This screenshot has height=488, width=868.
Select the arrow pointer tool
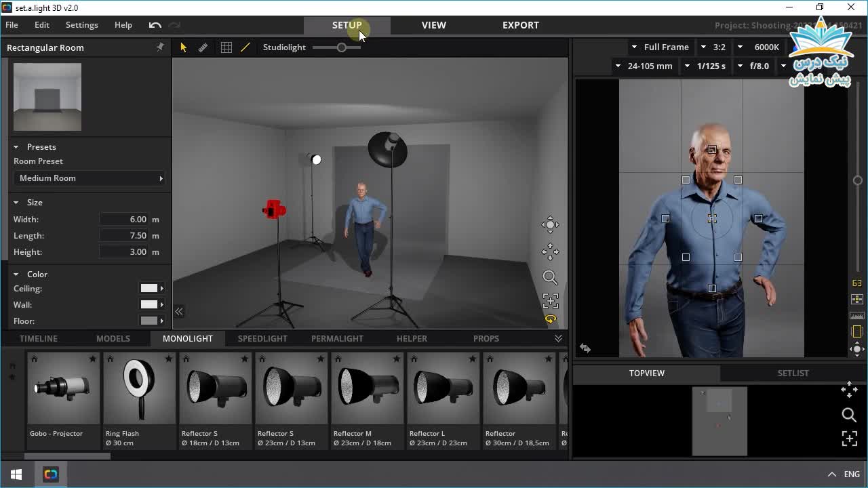(x=183, y=47)
